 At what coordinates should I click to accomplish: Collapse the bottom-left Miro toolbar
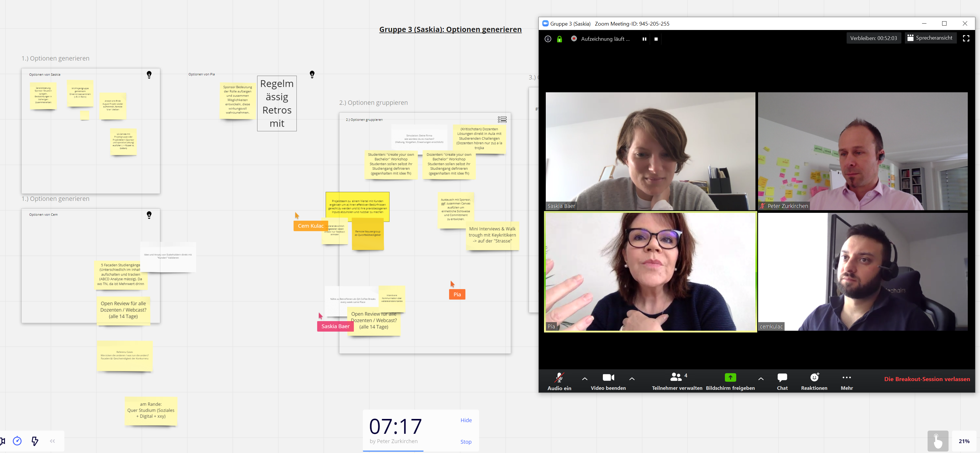click(52, 441)
